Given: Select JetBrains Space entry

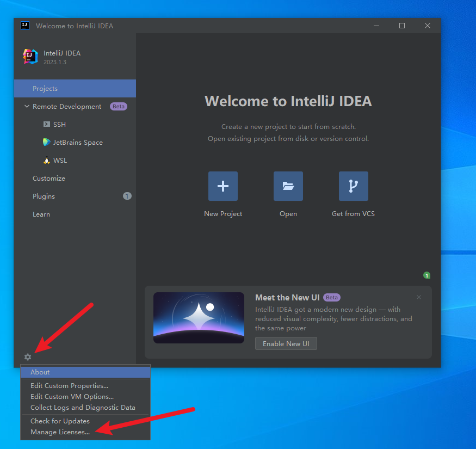Looking at the screenshot, I should point(75,142).
